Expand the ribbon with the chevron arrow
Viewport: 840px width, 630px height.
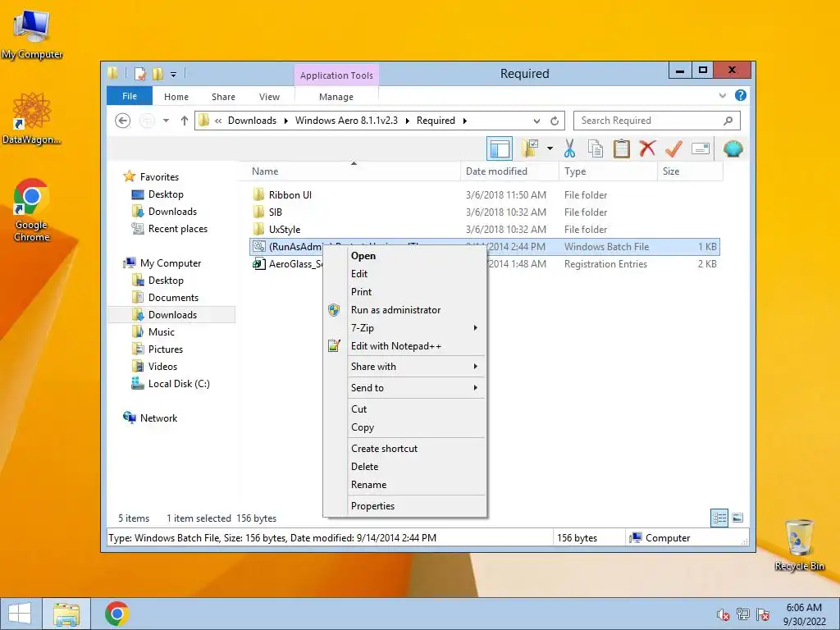[722, 96]
